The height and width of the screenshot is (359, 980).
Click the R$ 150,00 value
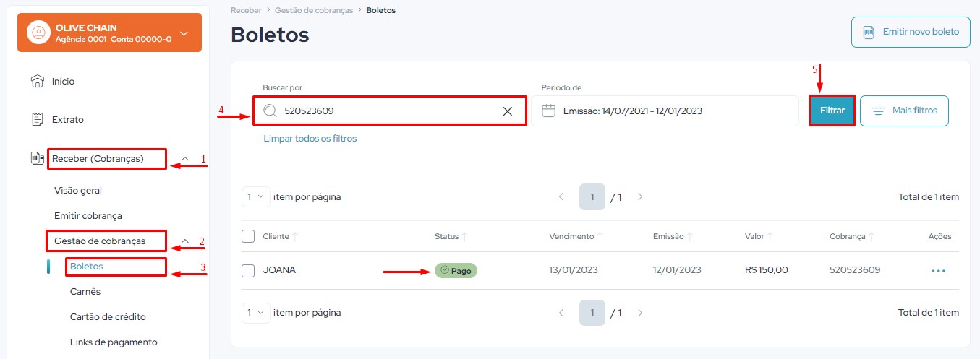(767, 270)
